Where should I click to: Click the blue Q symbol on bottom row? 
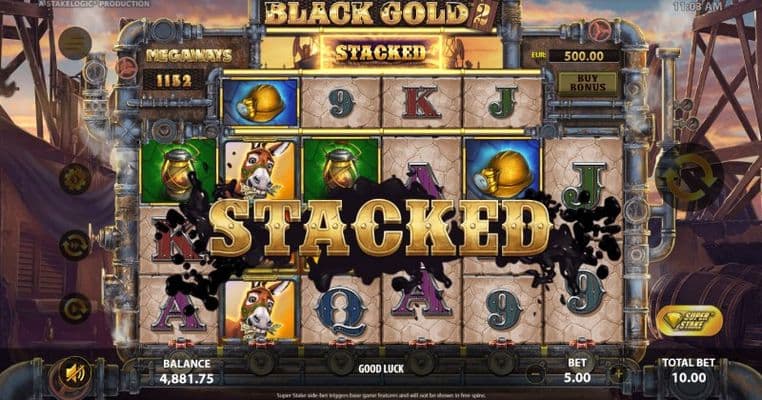click(x=341, y=310)
